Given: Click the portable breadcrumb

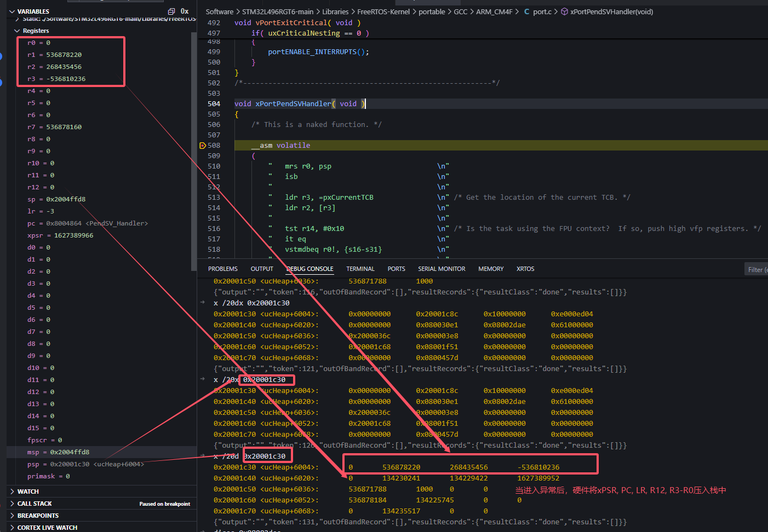Looking at the screenshot, I should [x=432, y=11].
